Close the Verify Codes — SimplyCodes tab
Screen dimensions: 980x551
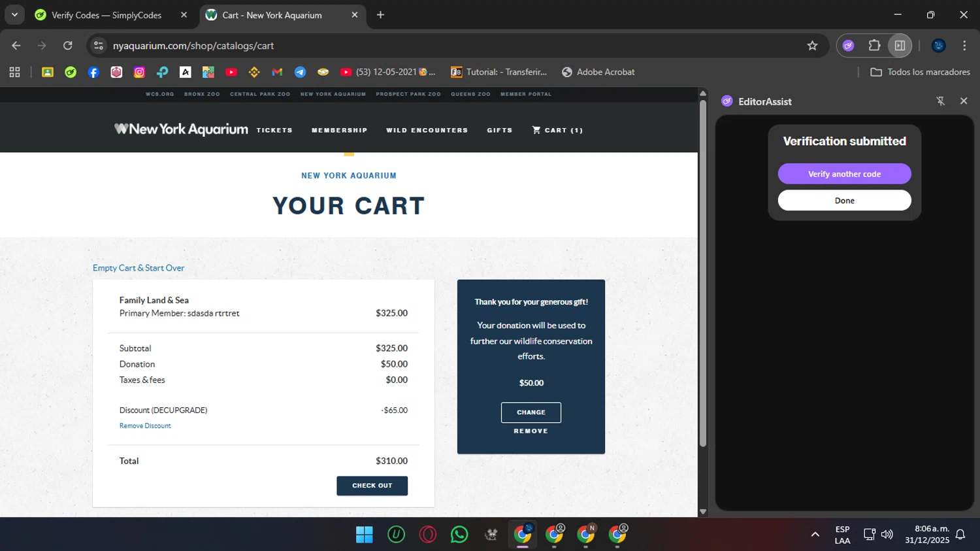point(184,14)
